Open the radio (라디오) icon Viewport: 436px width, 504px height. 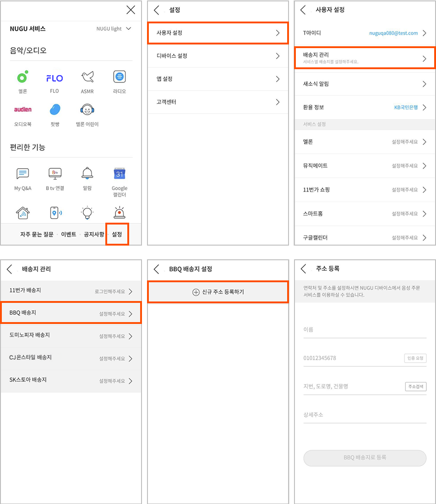coord(120,77)
